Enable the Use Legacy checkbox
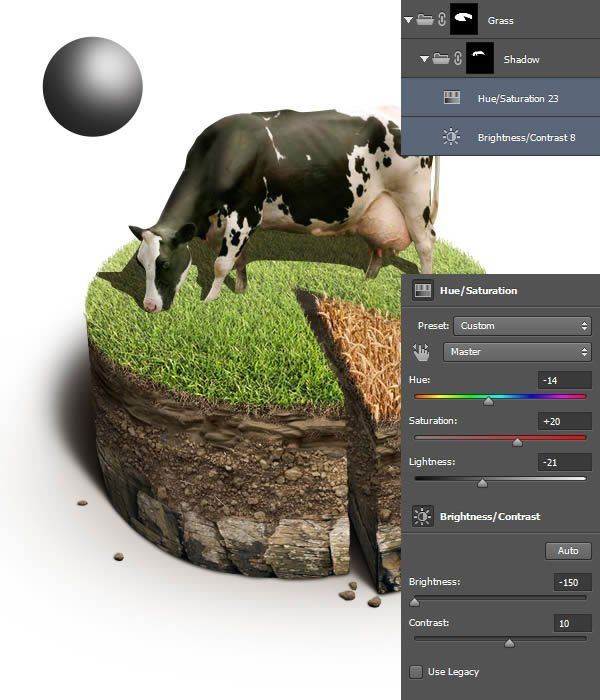The height and width of the screenshot is (700, 600). coord(416,672)
